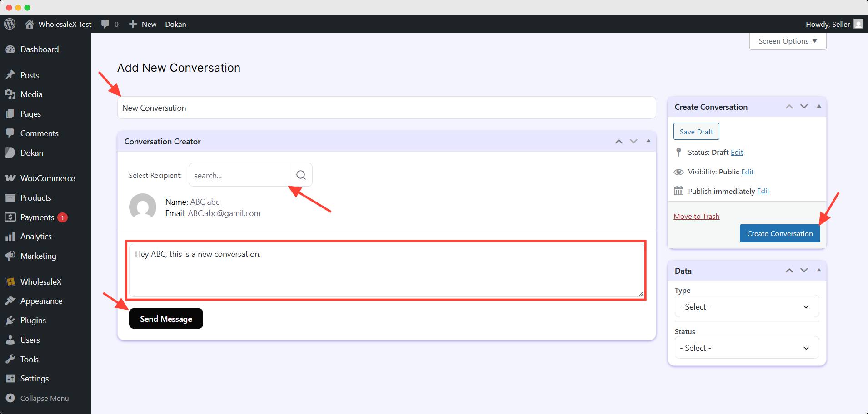The image size is (868, 414).
Task: Move Create Conversation panel down
Action: (804, 107)
